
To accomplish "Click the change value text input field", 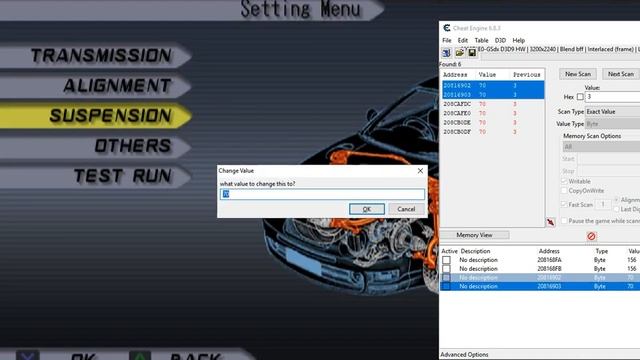I will tap(322, 194).
